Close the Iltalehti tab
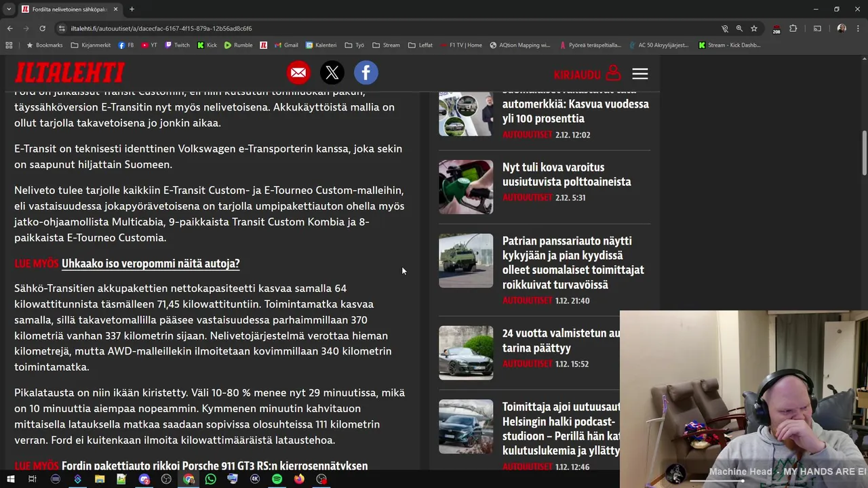This screenshot has height=488, width=868. [115, 9]
